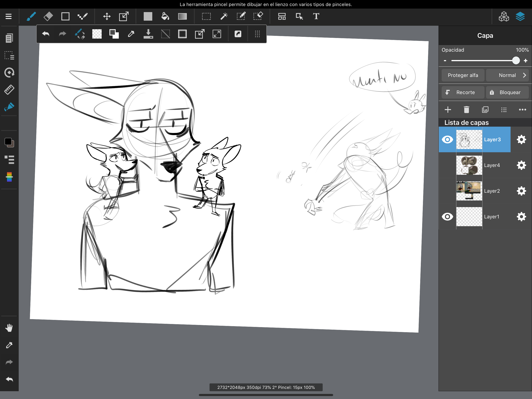This screenshot has width=532, height=399.
Task: Choose the Gradient tool
Action: (x=182, y=16)
